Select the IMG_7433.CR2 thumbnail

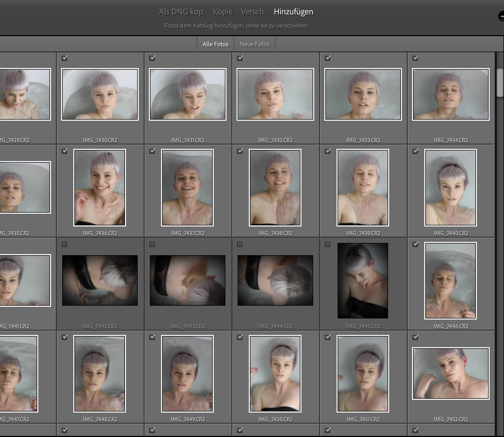[x=363, y=94]
